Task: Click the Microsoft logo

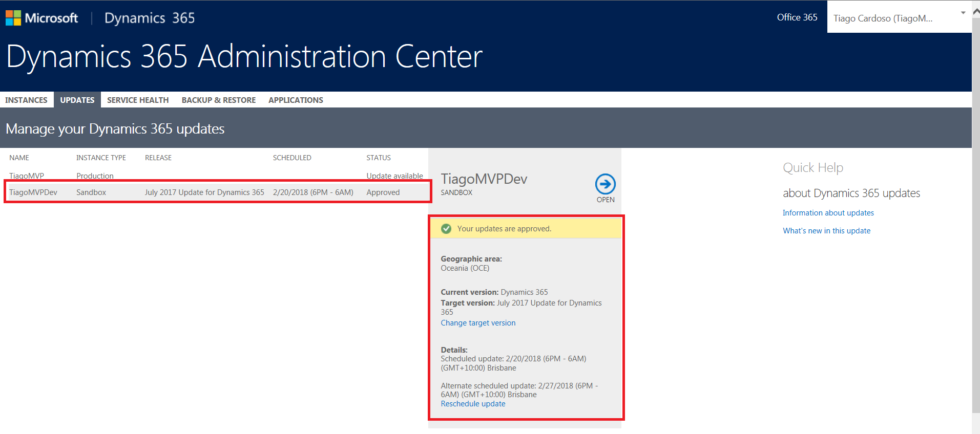Action: coord(41,18)
